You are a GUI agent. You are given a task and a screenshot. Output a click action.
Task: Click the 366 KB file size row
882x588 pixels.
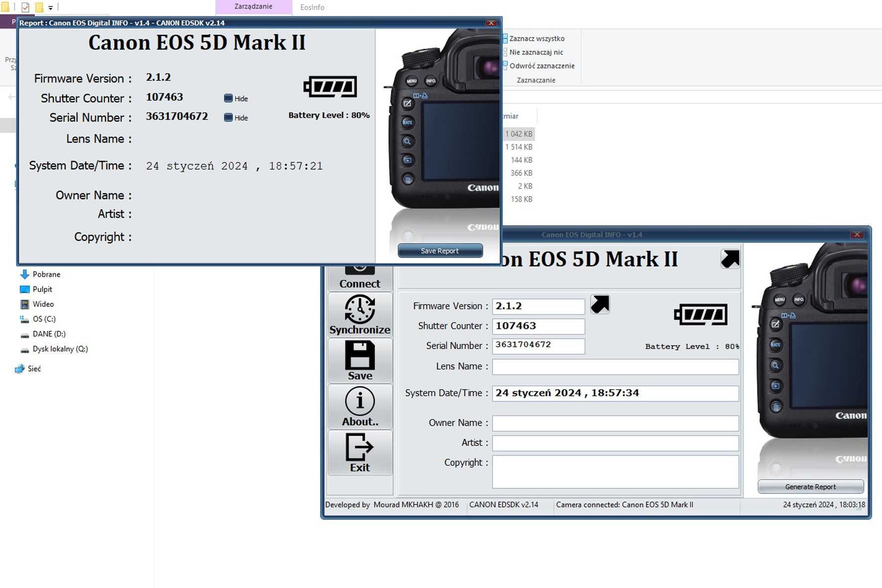coord(521,173)
